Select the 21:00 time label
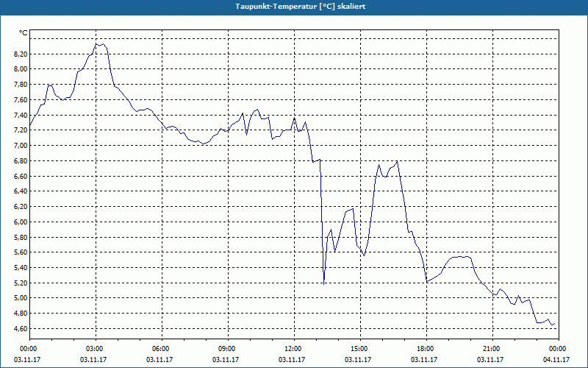The image size is (588, 368). [492, 349]
